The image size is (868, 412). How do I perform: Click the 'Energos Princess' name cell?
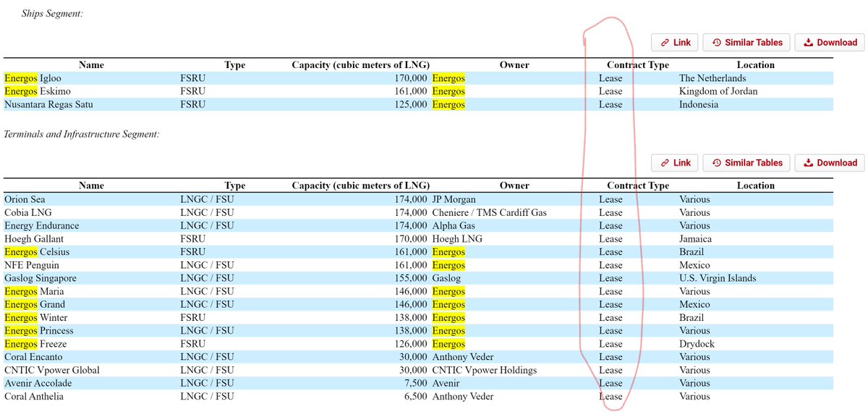[x=38, y=330]
